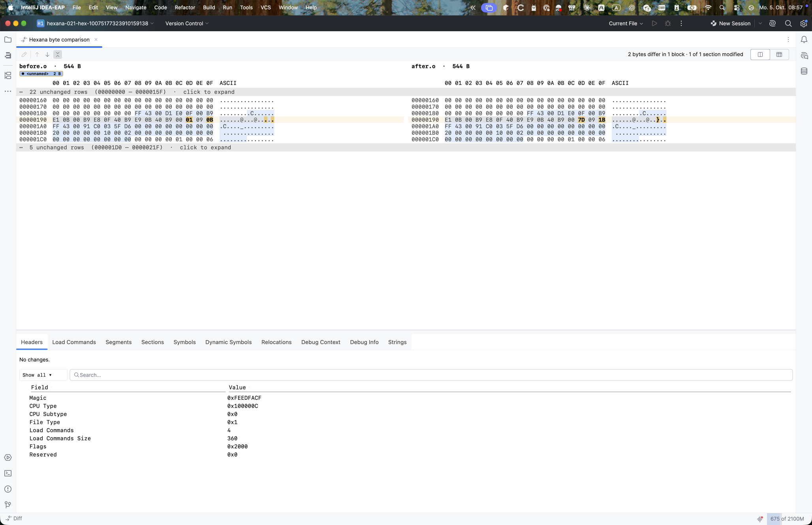812x525 pixels.
Task: Open the Notifications bell icon
Action: coord(804,40)
